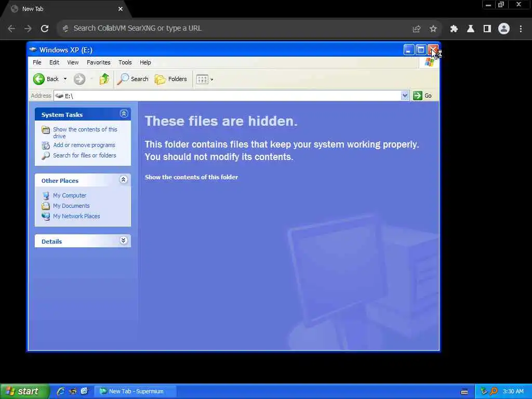Toggle the Folders pane

coord(170,79)
